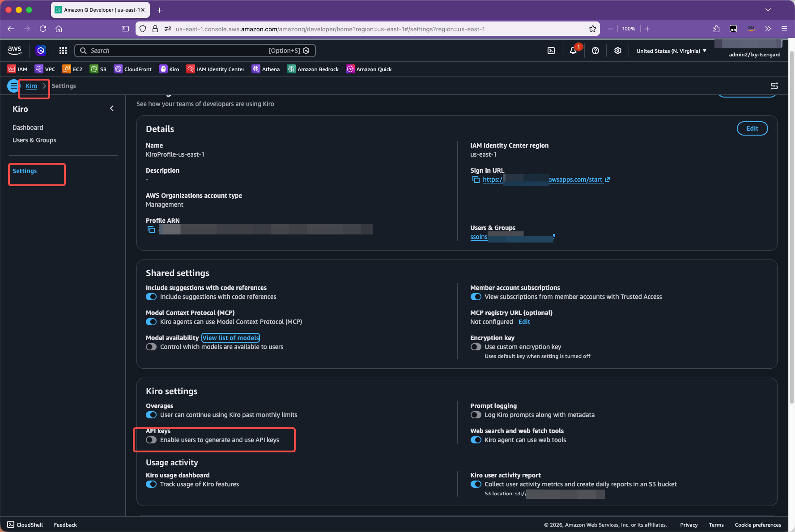Open the CloudShell icon in top bar

pyautogui.click(x=551, y=51)
